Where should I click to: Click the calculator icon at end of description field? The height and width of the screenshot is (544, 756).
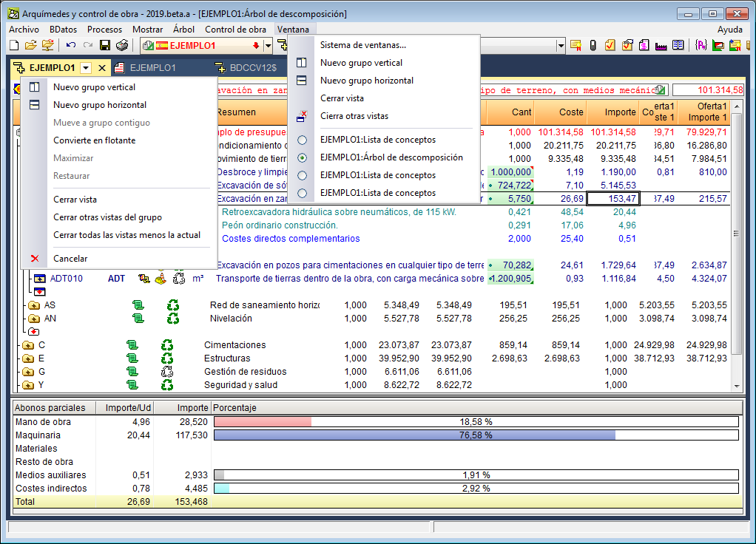tap(661, 90)
